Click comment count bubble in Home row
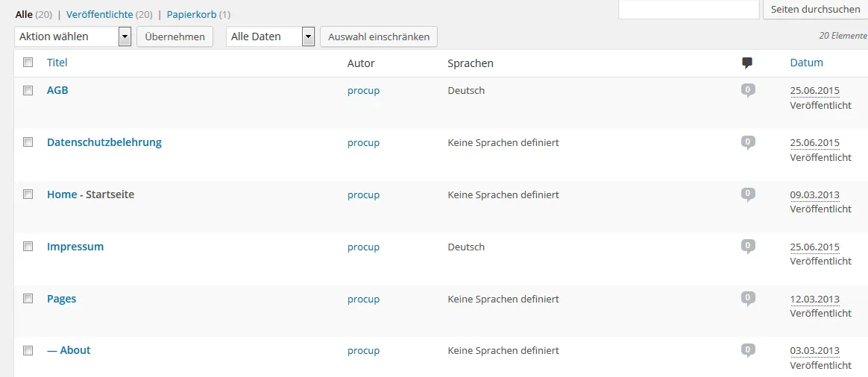The height and width of the screenshot is (377, 868). coord(748,194)
